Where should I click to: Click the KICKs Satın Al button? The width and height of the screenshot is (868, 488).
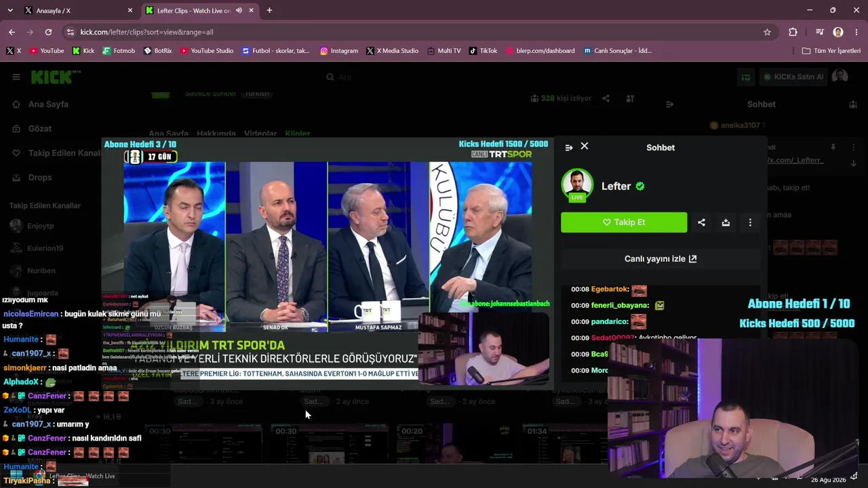pyautogui.click(x=793, y=77)
